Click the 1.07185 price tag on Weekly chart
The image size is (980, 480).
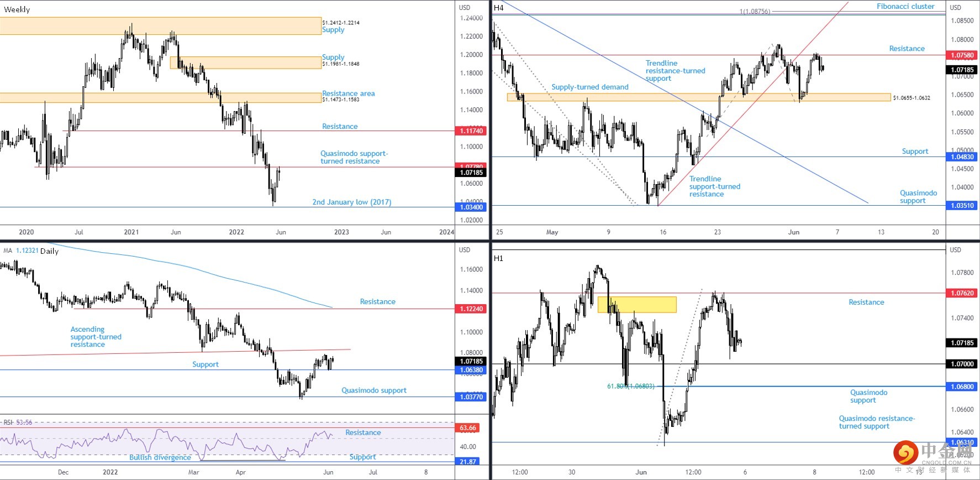click(471, 173)
